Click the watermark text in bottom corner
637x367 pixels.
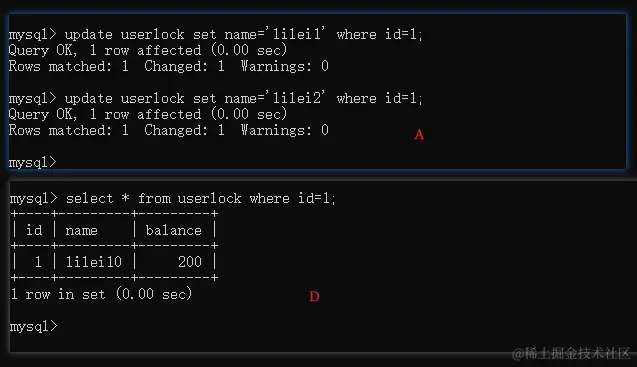pyautogui.click(x=571, y=353)
